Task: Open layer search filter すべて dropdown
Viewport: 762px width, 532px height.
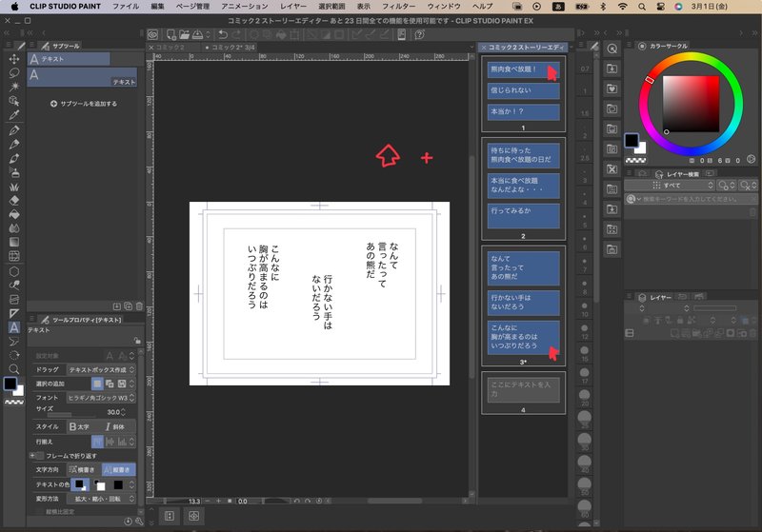Action: coord(670,186)
